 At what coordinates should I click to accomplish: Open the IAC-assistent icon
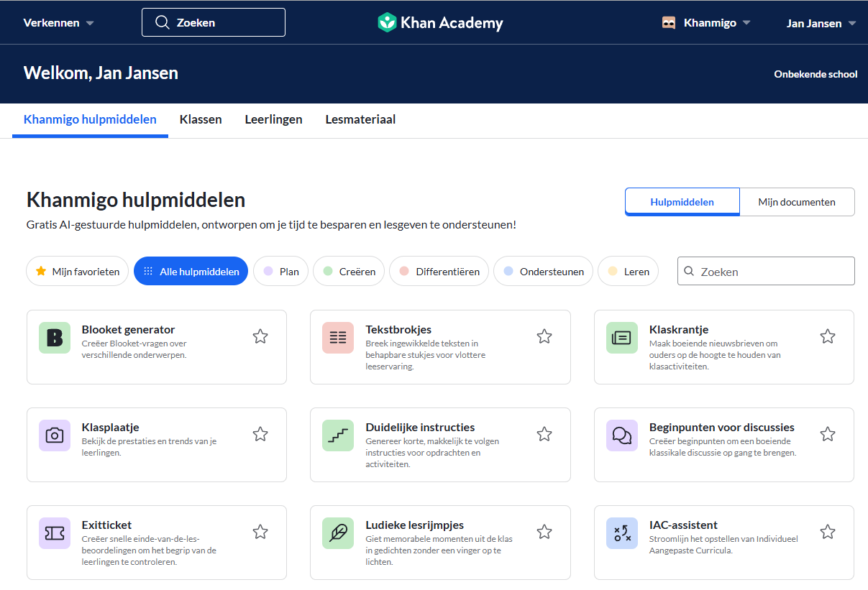pyautogui.click(x=622, y=533)
